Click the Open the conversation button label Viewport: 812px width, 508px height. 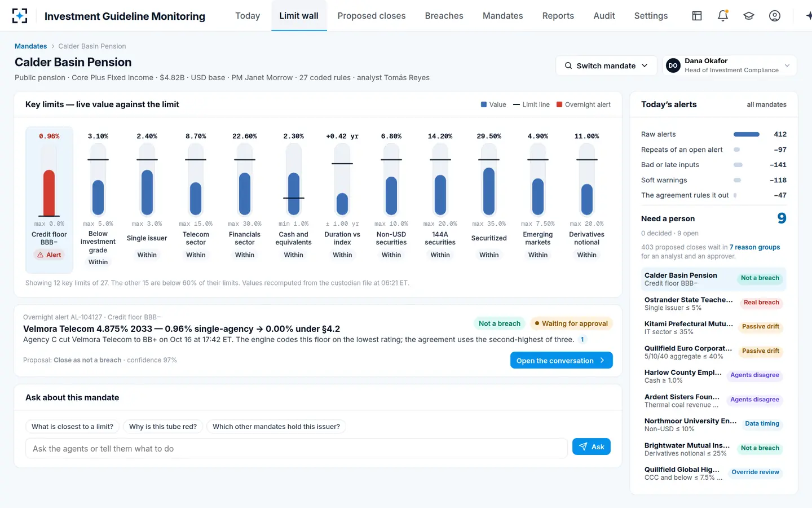pyautogui.click(x=555, y=361)
